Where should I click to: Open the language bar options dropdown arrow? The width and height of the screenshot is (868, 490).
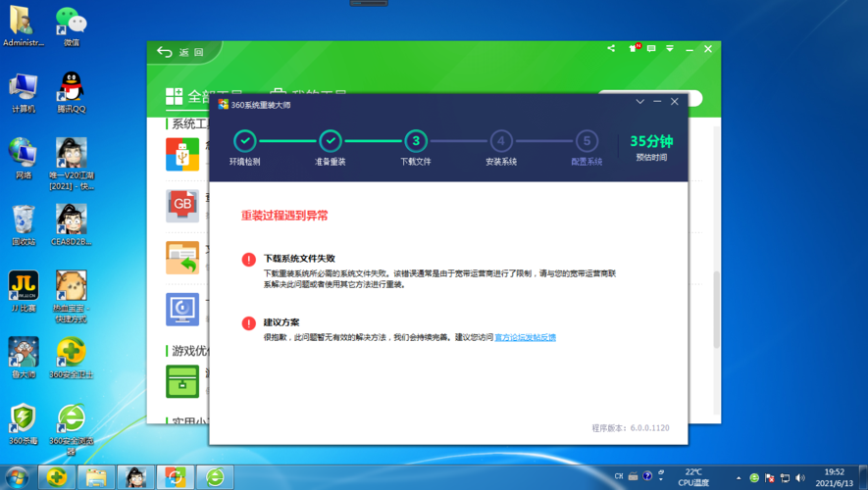(660, 480)
